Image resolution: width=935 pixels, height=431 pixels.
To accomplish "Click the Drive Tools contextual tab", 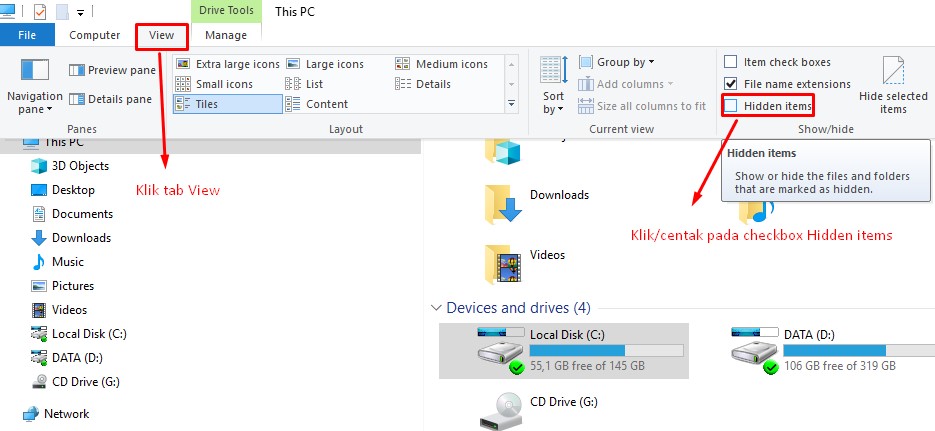I will [226, 11].
